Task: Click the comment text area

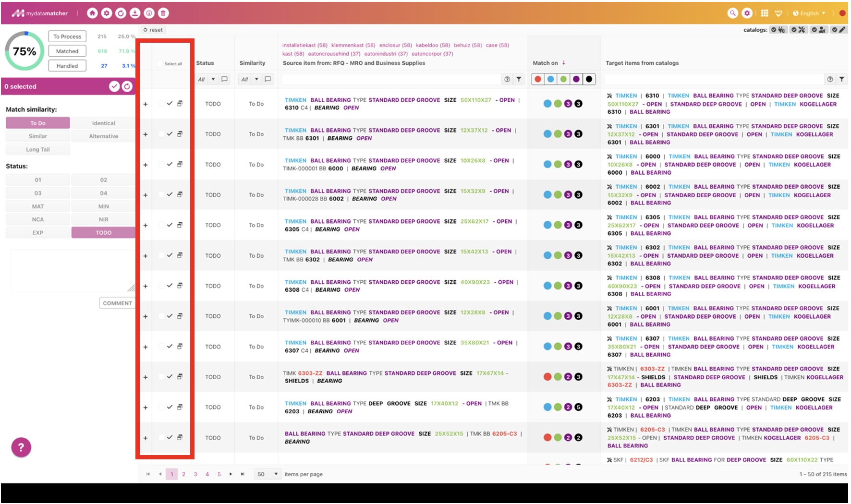Action: coord(73,271)
